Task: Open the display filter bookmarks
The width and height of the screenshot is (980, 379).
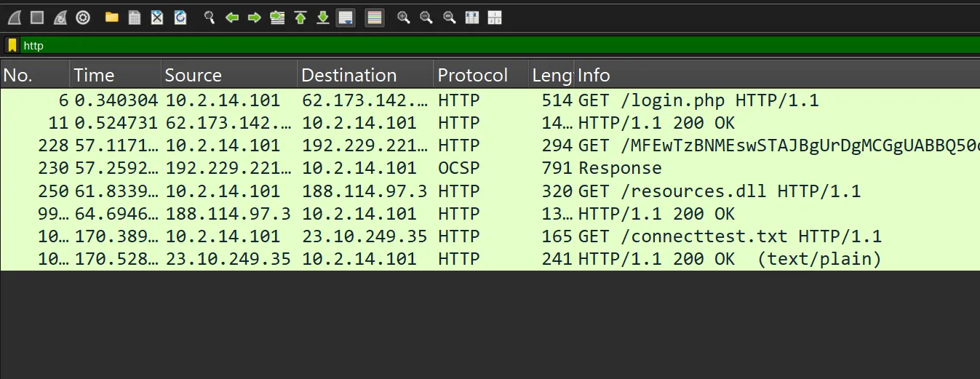Action: pyautogui.click(x=12, y=46)
